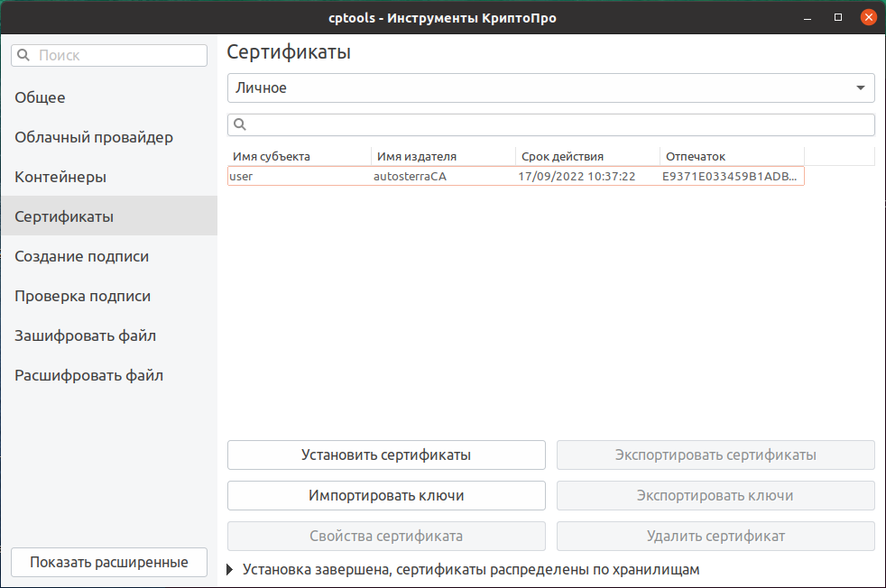Open the Контейнеры section
Image resolution: width=886 pixels, height=588 pixels.
pos(109,176)
